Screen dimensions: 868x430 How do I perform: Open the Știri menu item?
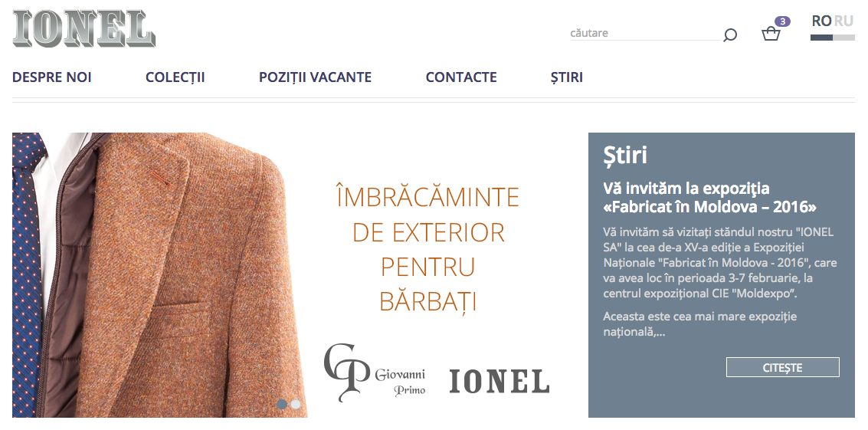566,77
